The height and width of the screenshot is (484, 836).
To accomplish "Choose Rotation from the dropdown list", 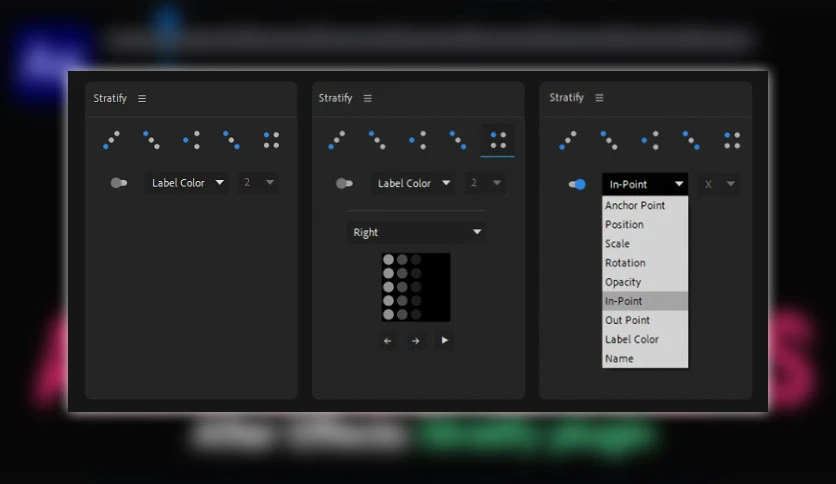I will (x=645, y=263).
